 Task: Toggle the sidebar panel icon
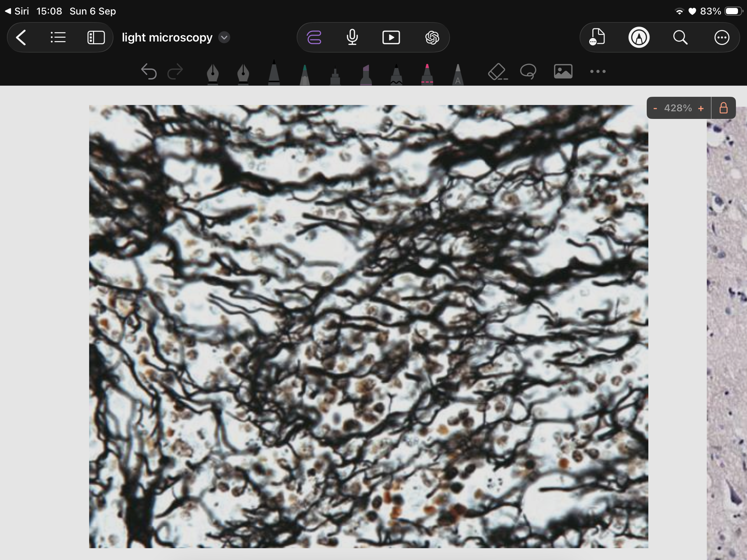point(96,37)
